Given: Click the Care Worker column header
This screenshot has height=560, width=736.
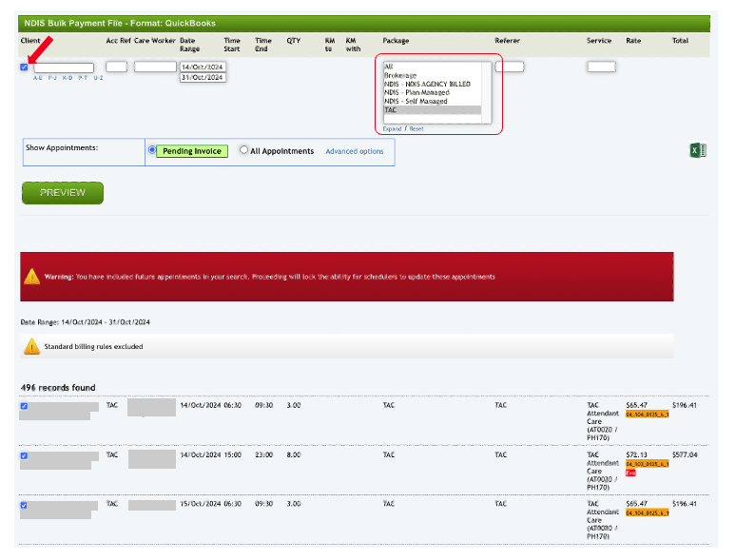Looking at the screenshot, I should tap(155, 41).
